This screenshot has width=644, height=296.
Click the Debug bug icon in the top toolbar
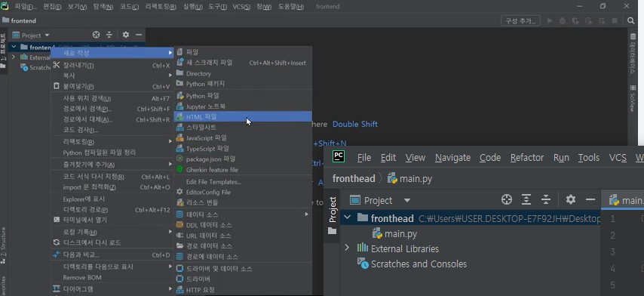point(563,20)
